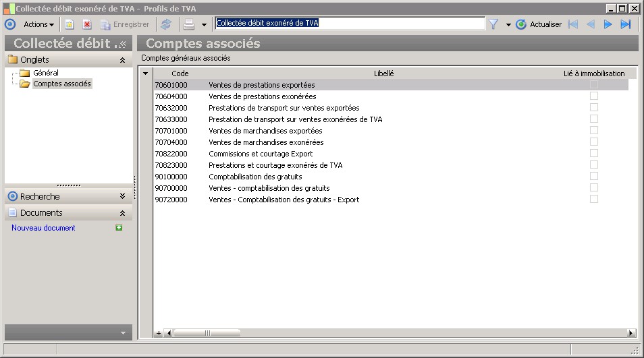This screenshot has width=644, height=358.
Task: Select Ventes - Comptabilisation des gratuits - Export
Action: coord(284,200)
